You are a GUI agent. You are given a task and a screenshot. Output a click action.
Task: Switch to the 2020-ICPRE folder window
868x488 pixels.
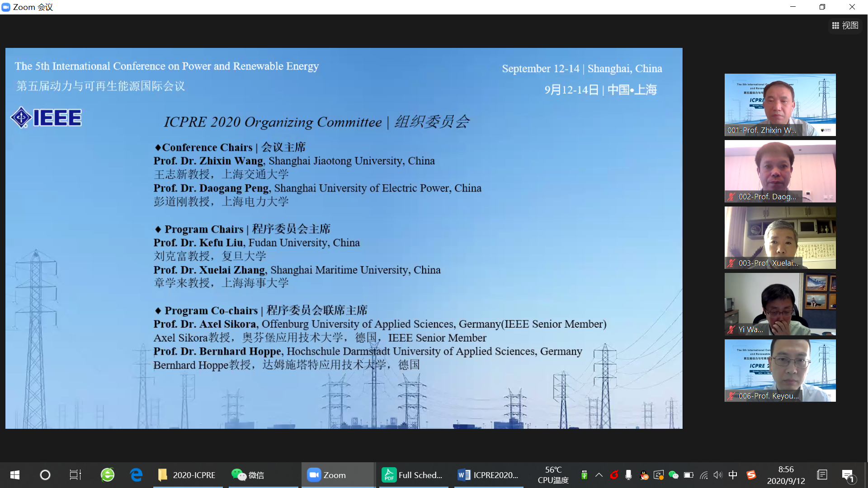pyautogui.click(x=188, y=475)
